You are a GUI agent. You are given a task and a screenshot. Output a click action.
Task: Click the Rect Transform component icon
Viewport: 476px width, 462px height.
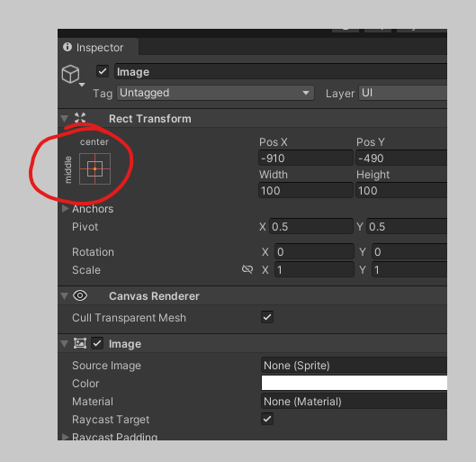[x=80, y=118]
